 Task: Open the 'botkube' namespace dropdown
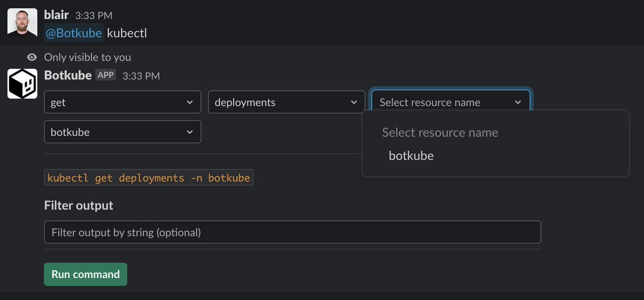pos(122,132)
